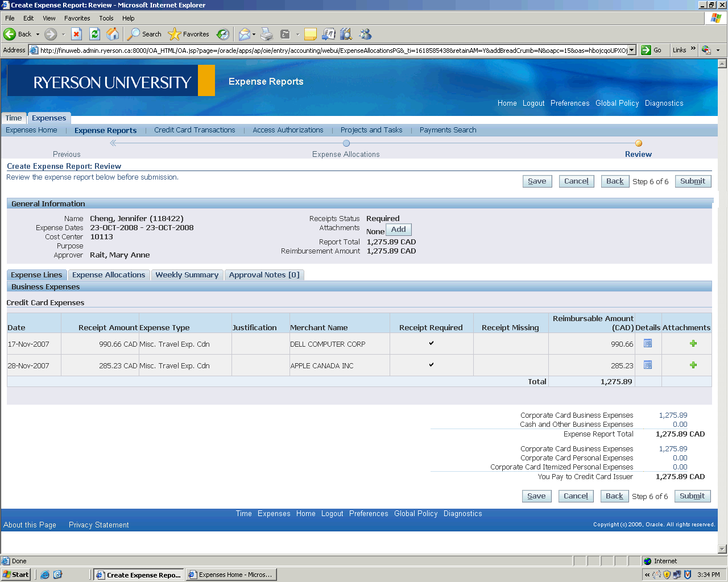Click the Print toolbar icon
The width and height of the screenshot is (728, 582).
tap(267, 34)
